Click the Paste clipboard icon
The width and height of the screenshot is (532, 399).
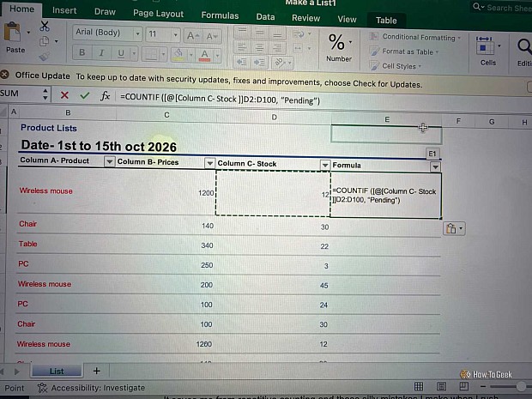click(13, 33)
